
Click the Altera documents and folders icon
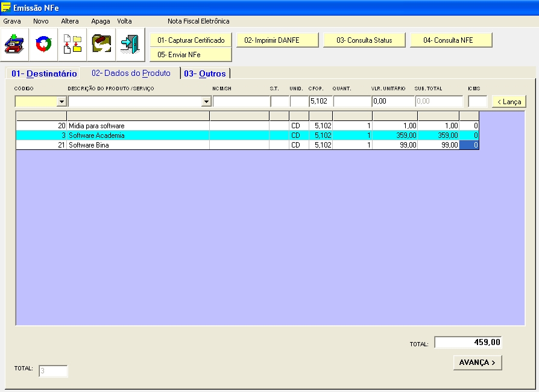(72, 45)
